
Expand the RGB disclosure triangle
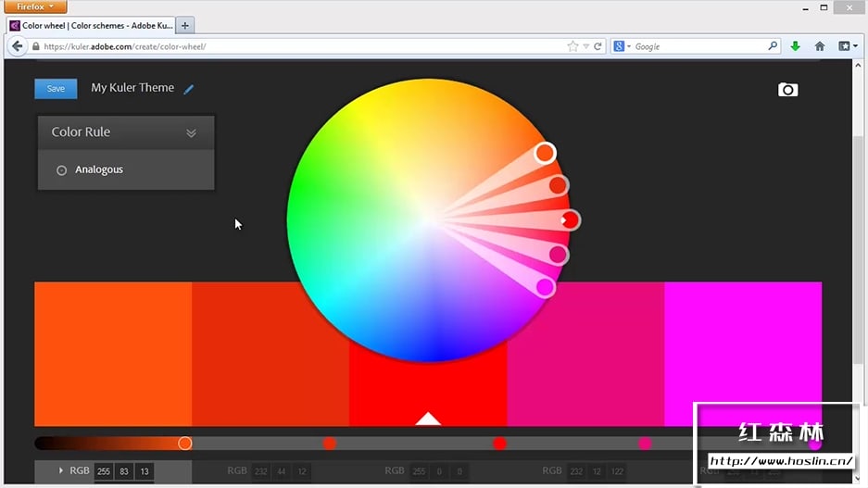(x=61, y=470)
